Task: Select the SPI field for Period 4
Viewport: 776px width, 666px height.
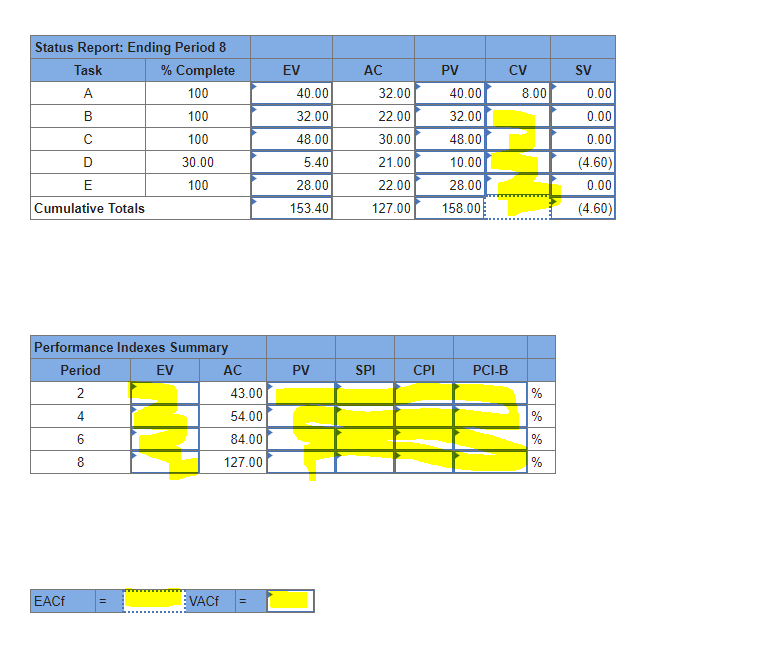Action: (x=365, y=416)
